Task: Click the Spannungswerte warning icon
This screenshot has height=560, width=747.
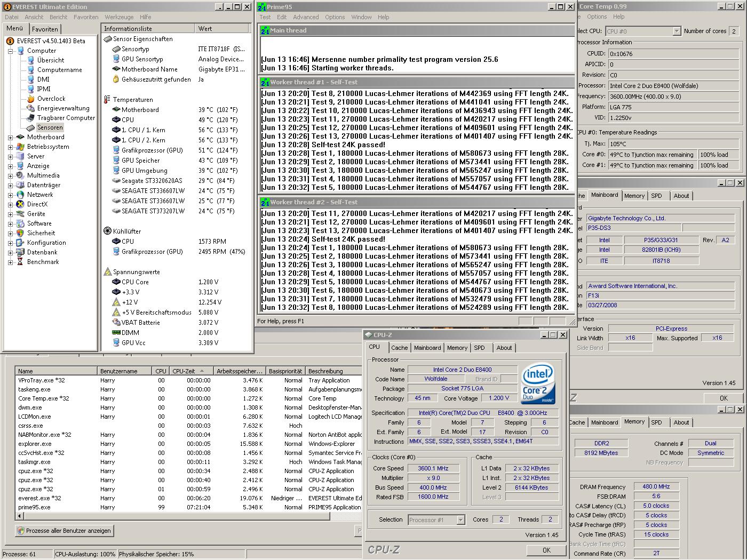Action: (107, 272)
